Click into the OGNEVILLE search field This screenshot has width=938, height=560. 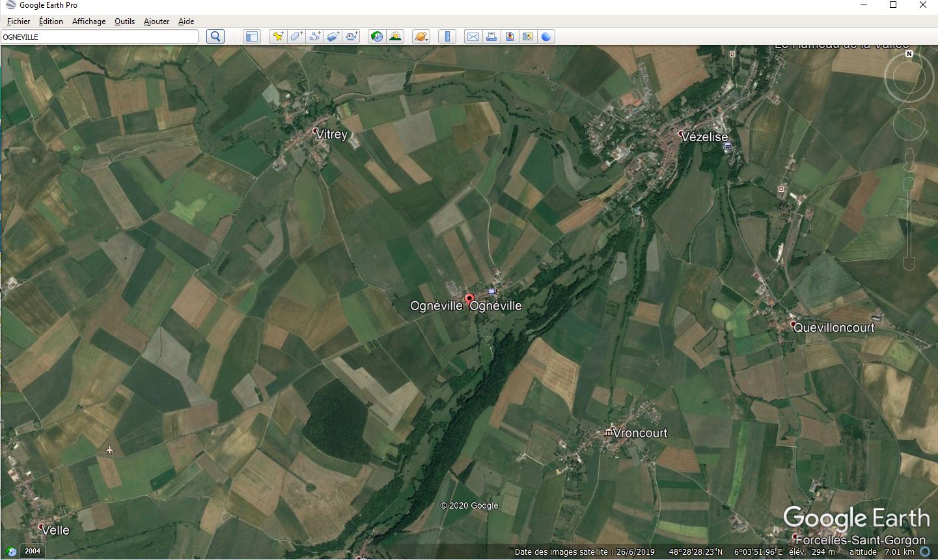(x=100, y=37)
